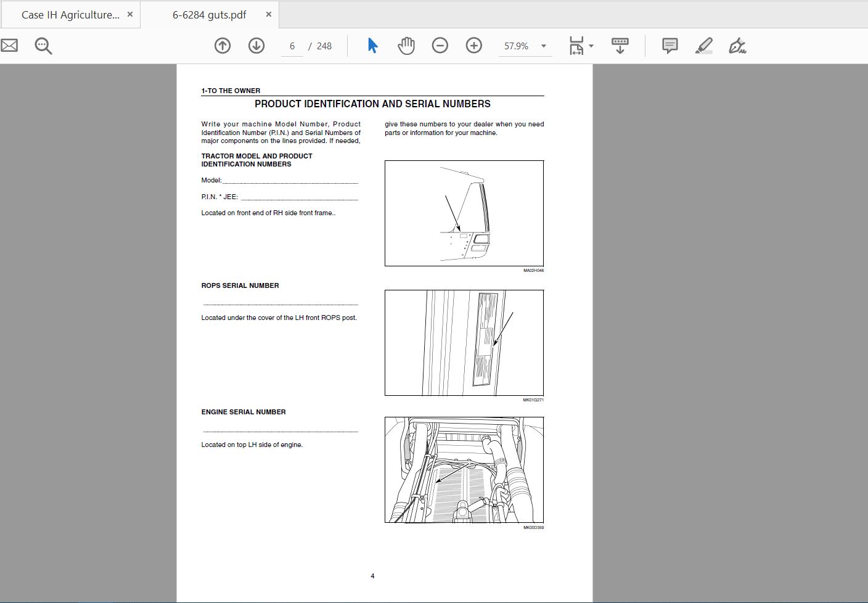
Task: Click the fit page width icon
Action: click(x=576, y=46)
